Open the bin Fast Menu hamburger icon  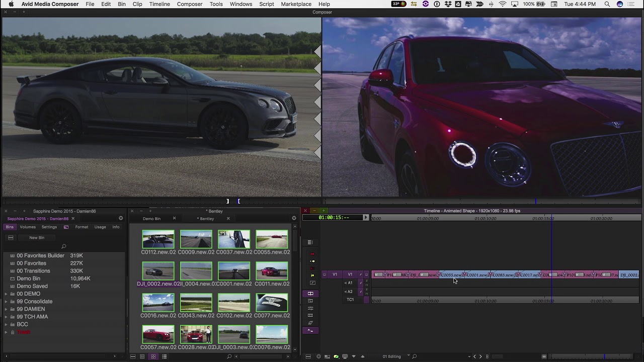click(x=133, y=356)
